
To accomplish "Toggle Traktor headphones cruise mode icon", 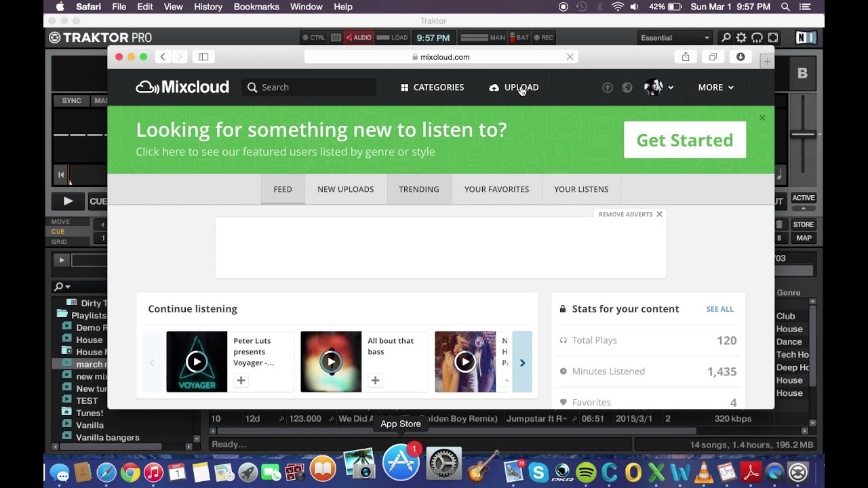I will [x=757, y=38].
